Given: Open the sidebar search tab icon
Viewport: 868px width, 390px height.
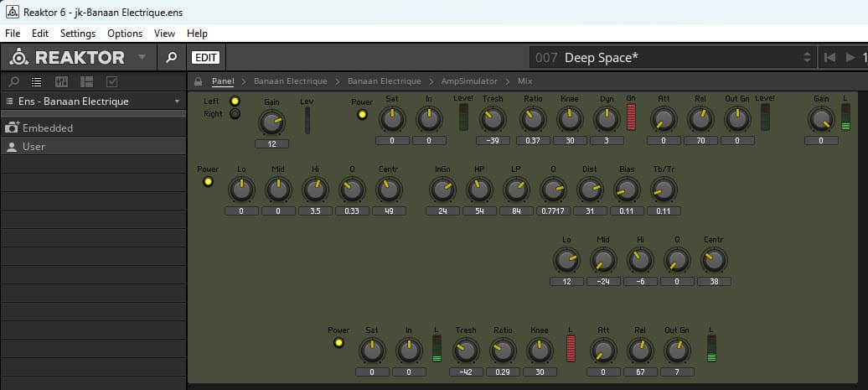Looking at the screenshot, I should coord(14,82).
